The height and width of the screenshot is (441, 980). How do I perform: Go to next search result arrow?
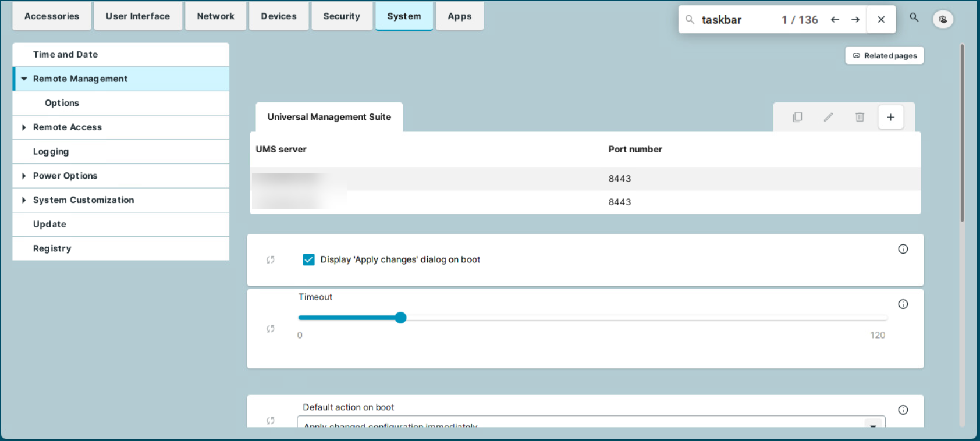(855, 20)
